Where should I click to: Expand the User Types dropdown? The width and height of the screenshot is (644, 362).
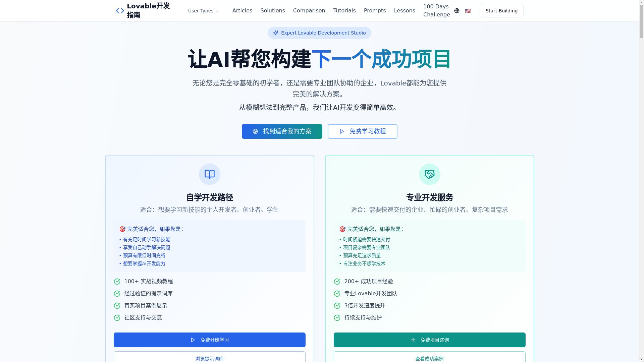(203, 11)
